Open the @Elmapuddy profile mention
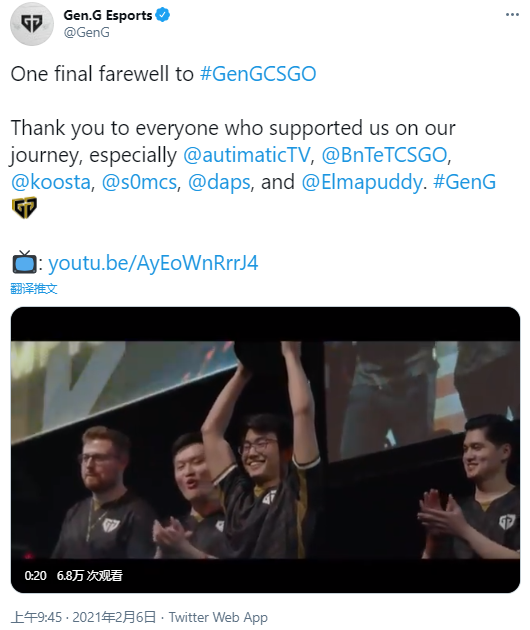The image size is (530, 630). coord(362,182)
